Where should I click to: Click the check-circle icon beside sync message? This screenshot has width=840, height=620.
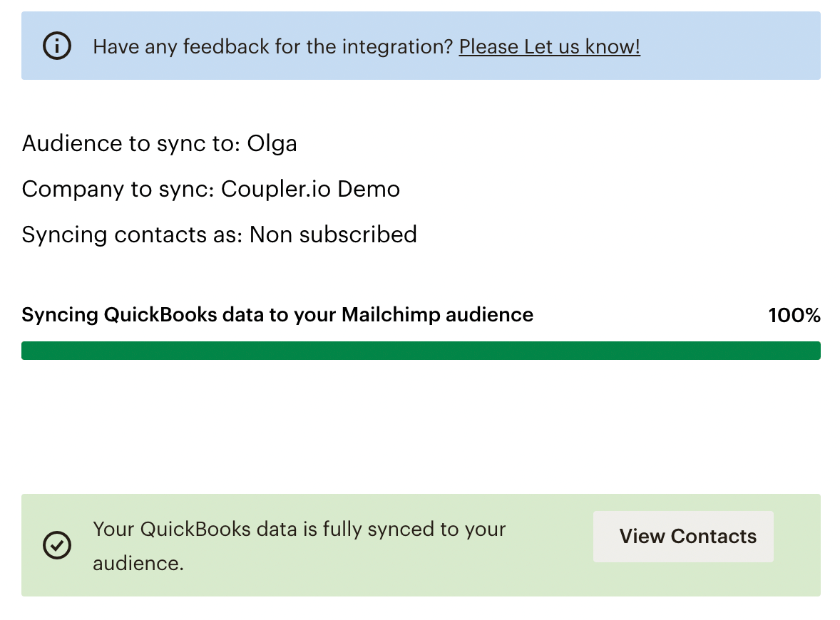click(57, 545)
